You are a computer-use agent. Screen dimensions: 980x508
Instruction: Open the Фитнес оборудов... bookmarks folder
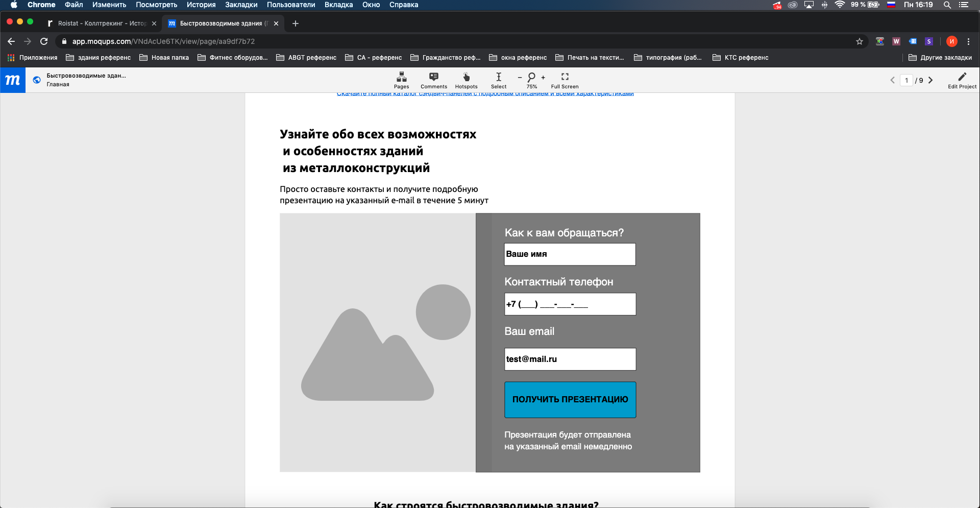233,58
